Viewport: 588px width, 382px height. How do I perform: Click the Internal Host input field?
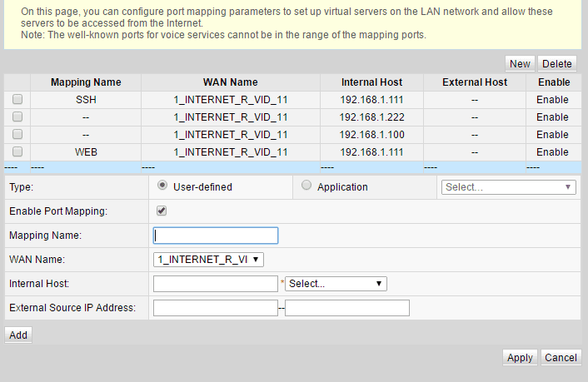coord(216,284)
